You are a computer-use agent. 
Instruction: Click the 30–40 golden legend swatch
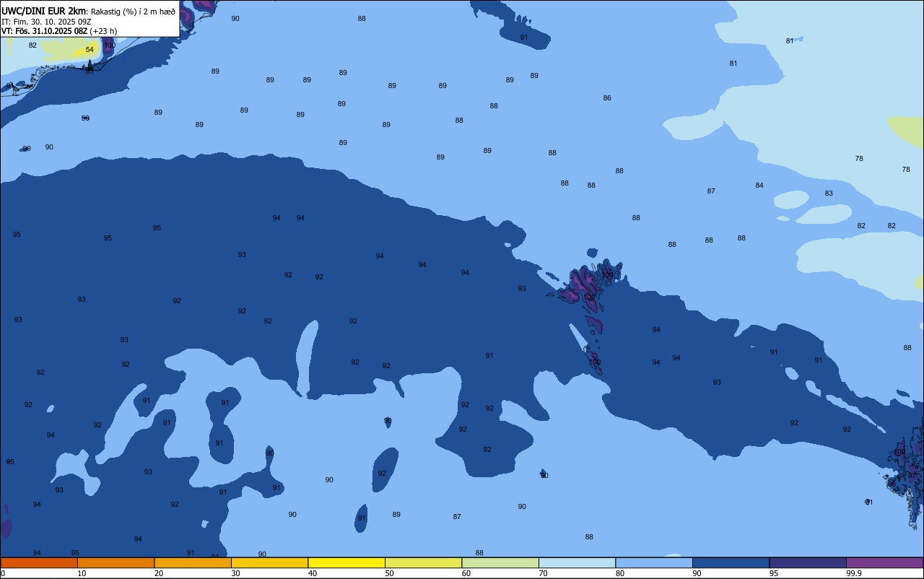(269, 562)
